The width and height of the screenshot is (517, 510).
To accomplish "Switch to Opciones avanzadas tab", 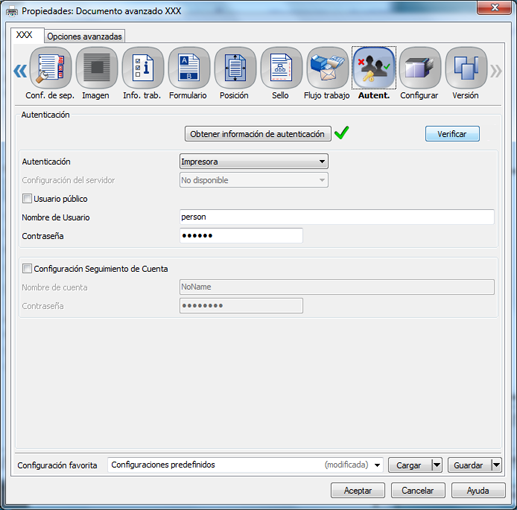I will [84, 36].
